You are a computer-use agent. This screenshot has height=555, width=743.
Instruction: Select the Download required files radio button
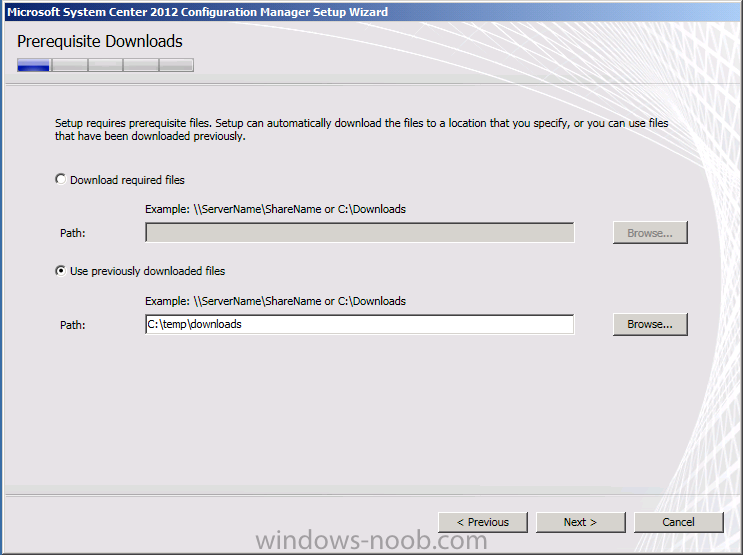point(60,179)
